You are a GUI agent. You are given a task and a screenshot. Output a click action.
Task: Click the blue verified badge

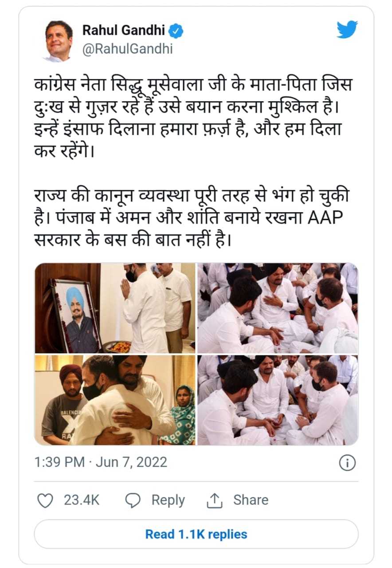tap(176, 31)
